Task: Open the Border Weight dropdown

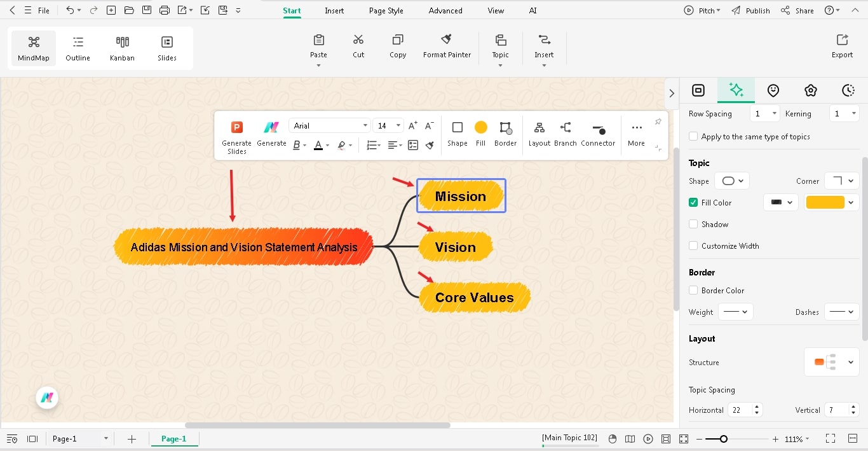Action: [736, 312]
